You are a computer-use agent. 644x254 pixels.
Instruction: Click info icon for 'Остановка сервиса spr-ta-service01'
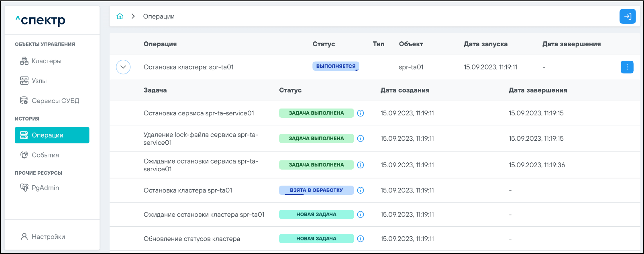[361, 113]
